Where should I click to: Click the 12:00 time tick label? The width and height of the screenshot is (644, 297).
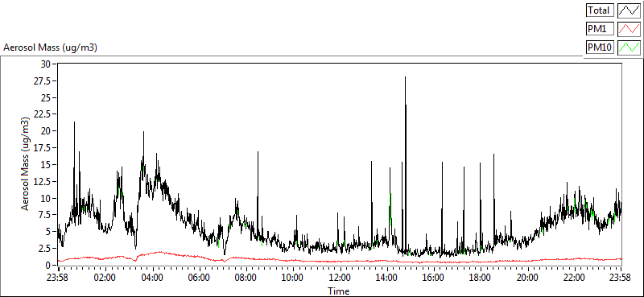point(340,277)
